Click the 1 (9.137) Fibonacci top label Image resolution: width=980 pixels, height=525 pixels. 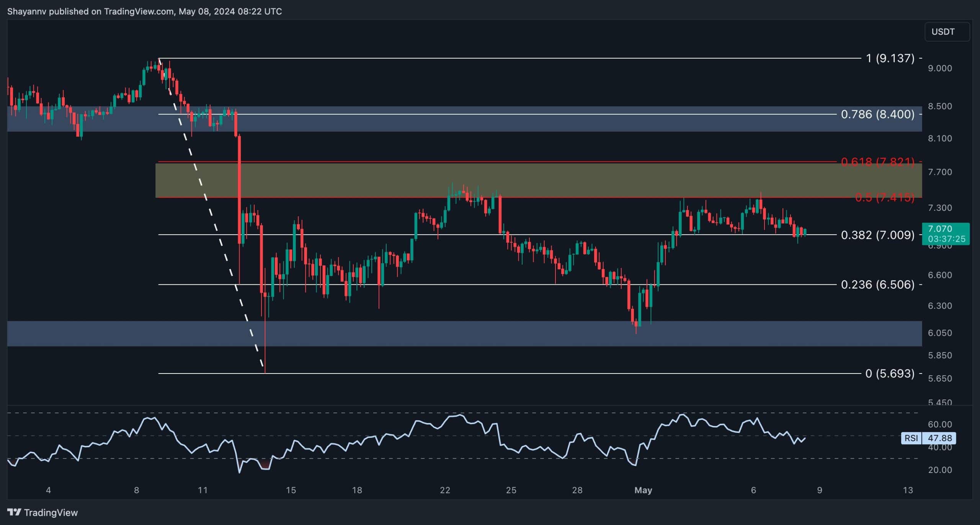(x=890, y=58)
